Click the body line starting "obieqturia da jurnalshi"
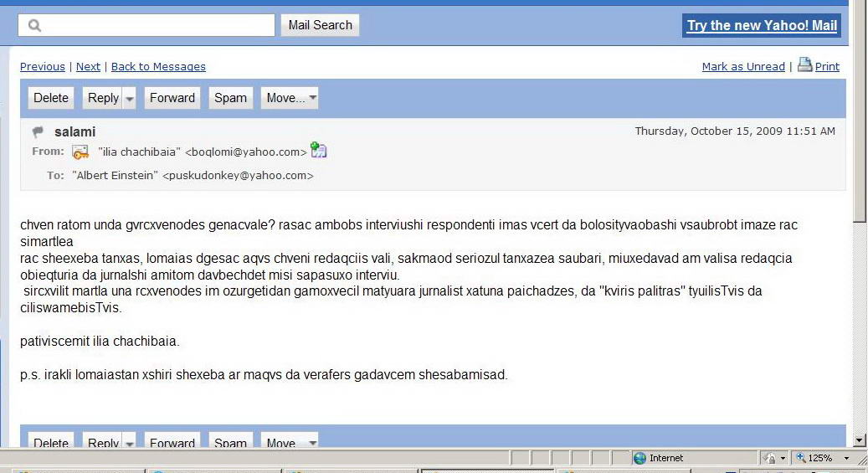 click(210, 275)
